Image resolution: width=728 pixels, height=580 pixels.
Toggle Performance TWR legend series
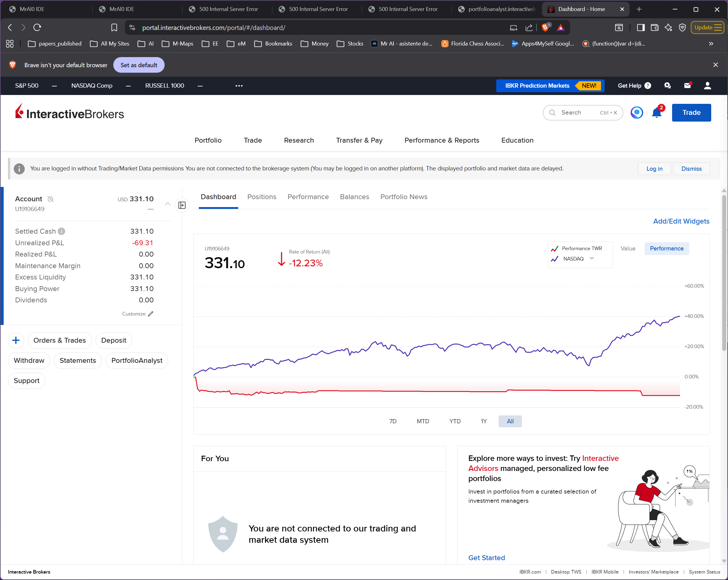click(577, 248)
